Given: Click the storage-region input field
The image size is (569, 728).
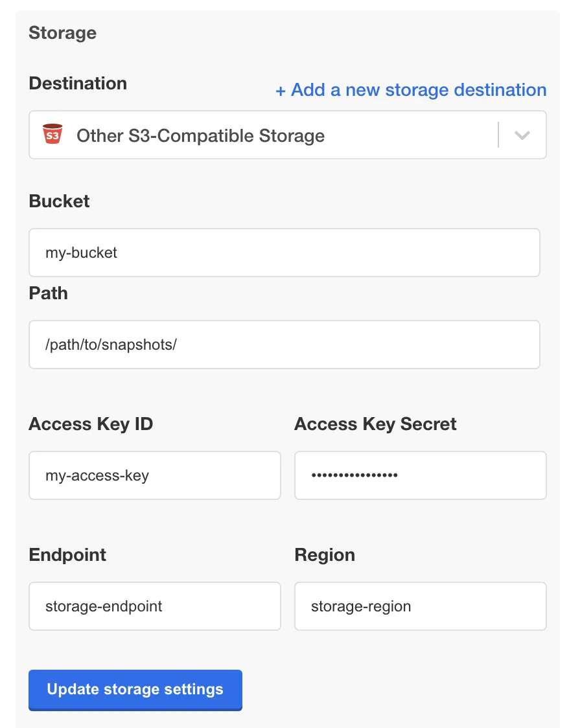Looking at the screenshot, I should 421,606.
